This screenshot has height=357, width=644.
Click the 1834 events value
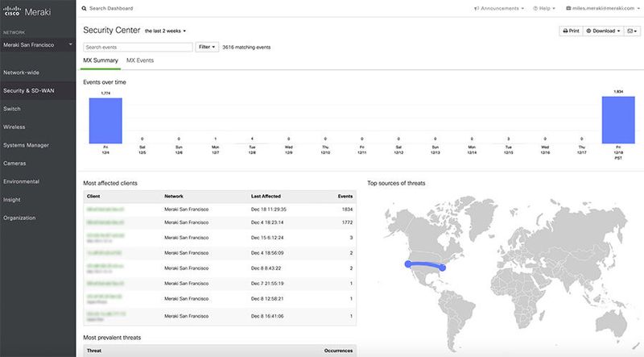coord(348,210)
